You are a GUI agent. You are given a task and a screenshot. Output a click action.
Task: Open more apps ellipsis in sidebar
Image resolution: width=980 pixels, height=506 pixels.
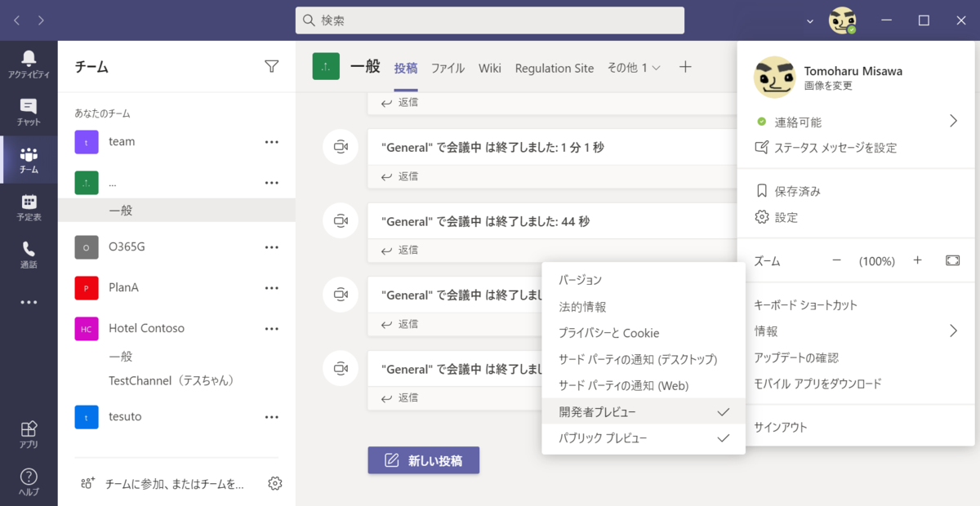click(x=29, y=302)
